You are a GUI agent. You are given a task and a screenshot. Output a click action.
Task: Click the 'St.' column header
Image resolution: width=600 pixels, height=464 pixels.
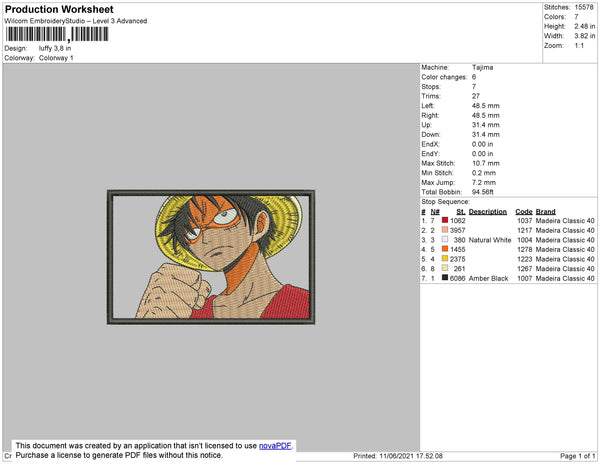(461, 212)
